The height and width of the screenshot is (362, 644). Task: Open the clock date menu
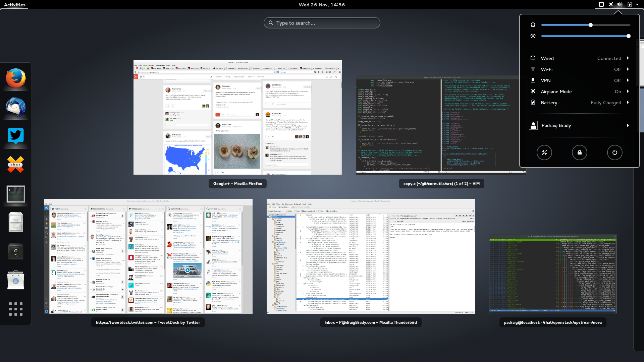coord(322,5)
